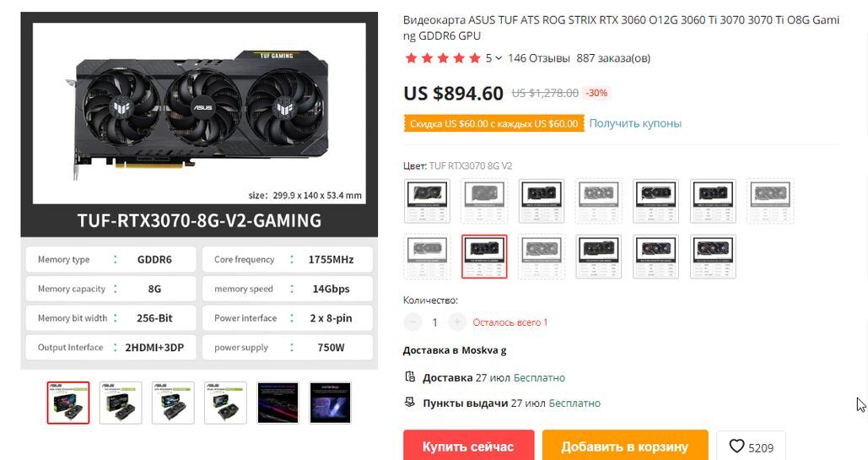Select the fourth variant thumbnail in second row
The height and width of the screenshot is (460, 868).
598,256
